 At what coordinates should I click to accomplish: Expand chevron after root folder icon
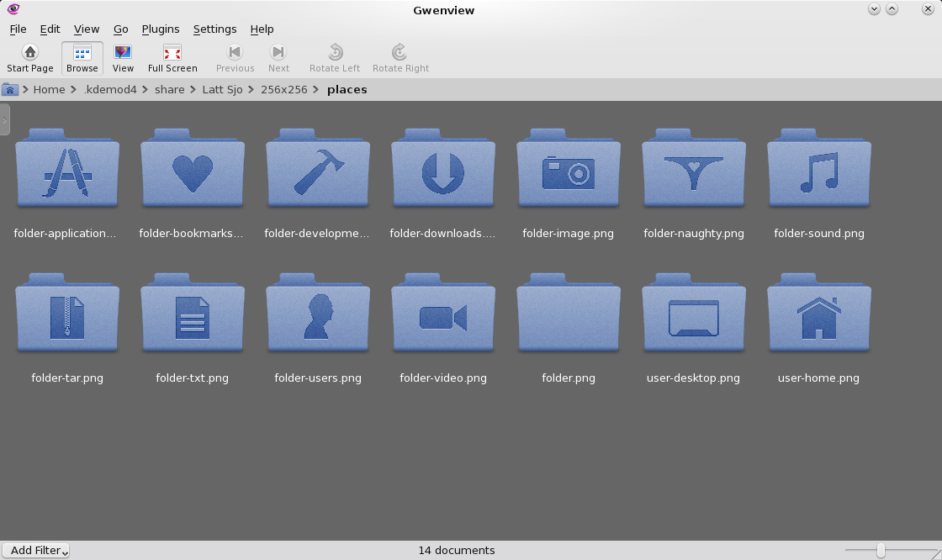[x=25, y=89]
